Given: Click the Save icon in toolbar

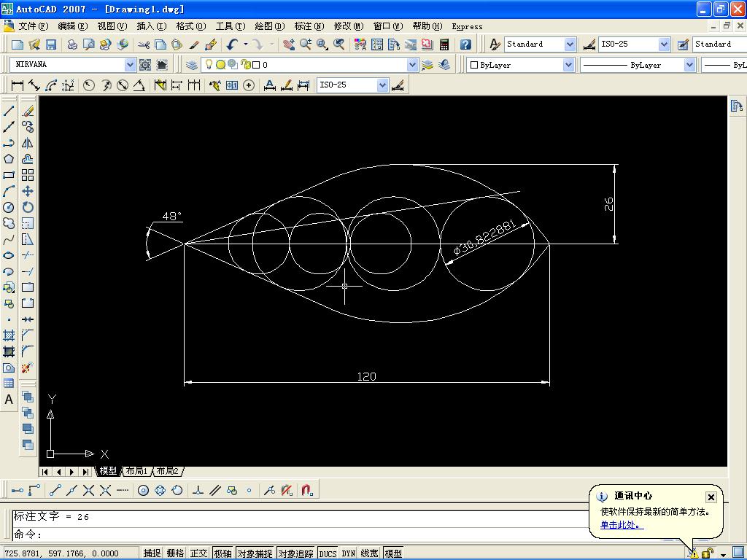Looking at the screenshot, I should (x=51, y=44).
